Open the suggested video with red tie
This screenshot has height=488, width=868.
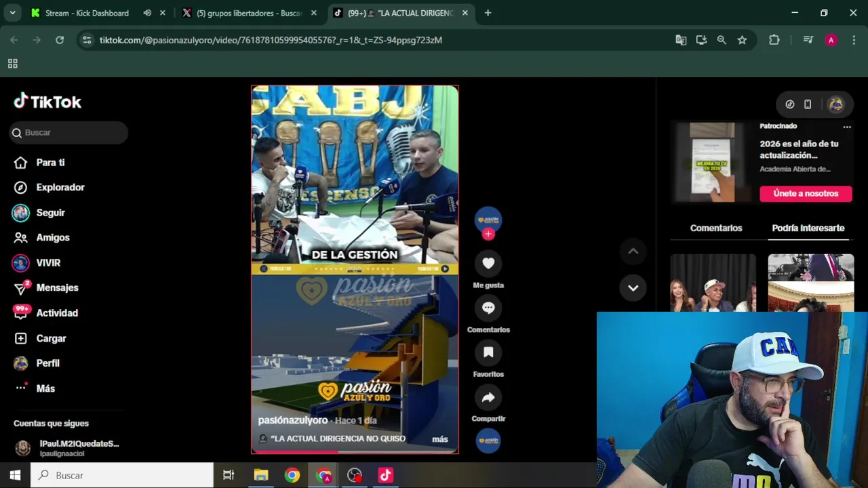(x=811, y=283)
